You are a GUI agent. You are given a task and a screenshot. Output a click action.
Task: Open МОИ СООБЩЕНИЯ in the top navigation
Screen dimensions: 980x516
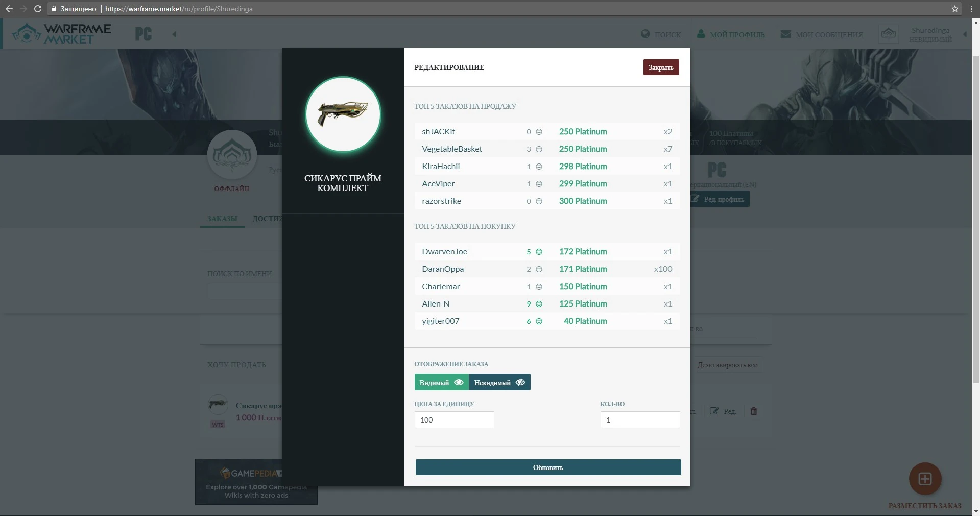coord(822,34)
